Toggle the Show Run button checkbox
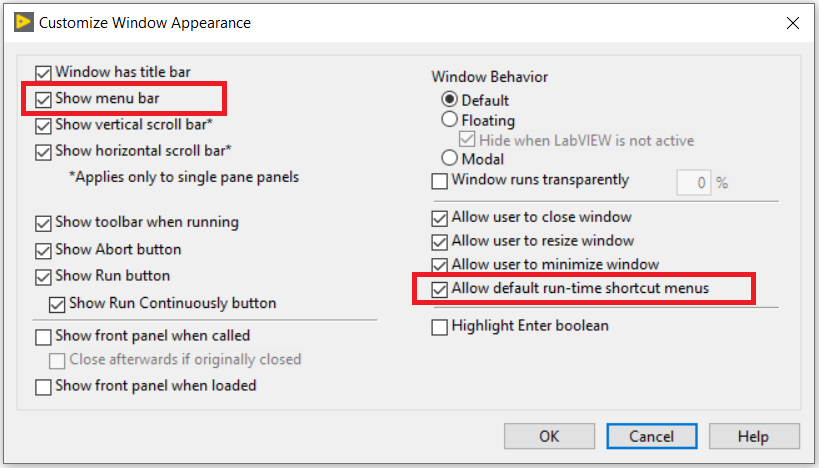 (43, 276)
